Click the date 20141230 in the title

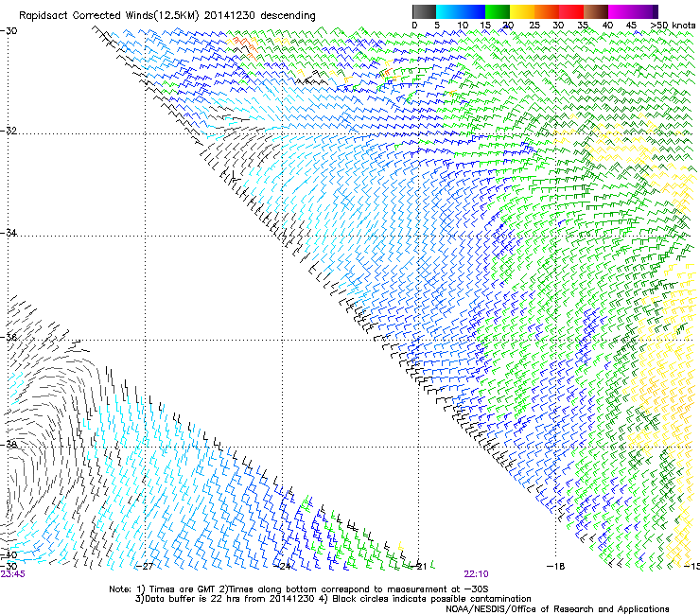click(x=230, y=15)
